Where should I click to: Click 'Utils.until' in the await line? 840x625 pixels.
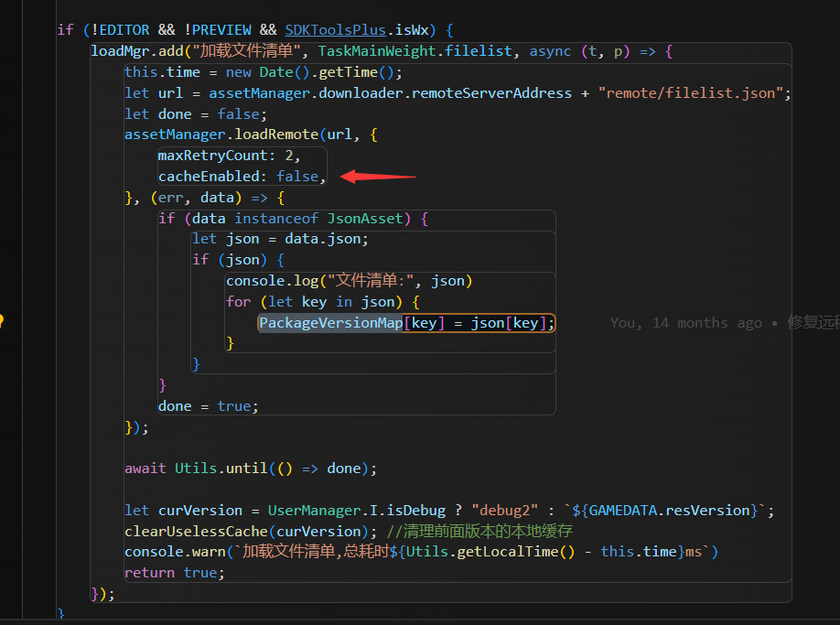[221, 469]
